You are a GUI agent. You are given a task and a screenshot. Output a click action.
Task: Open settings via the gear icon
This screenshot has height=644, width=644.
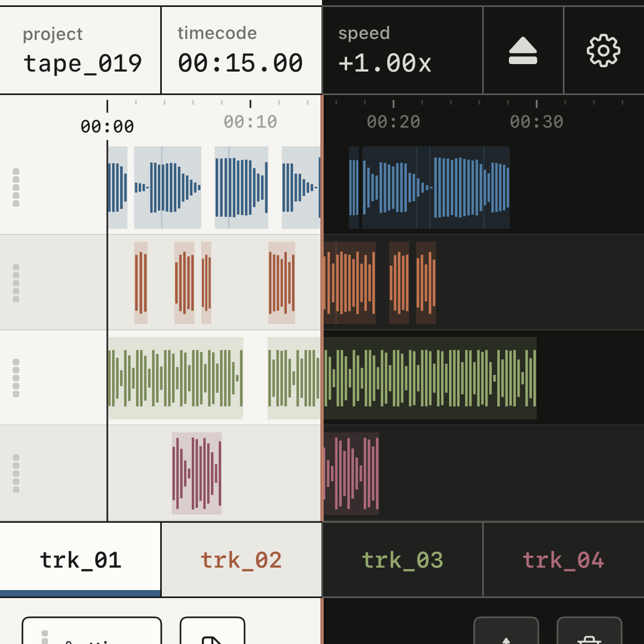click(603, 51)
